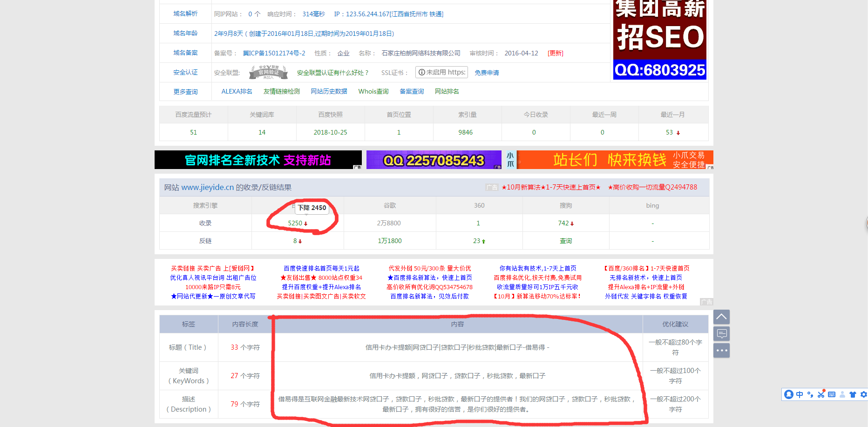Click the 免费申请 SSL certificate link
This screenshot has height=427, width=868.
tap(487, 73)
